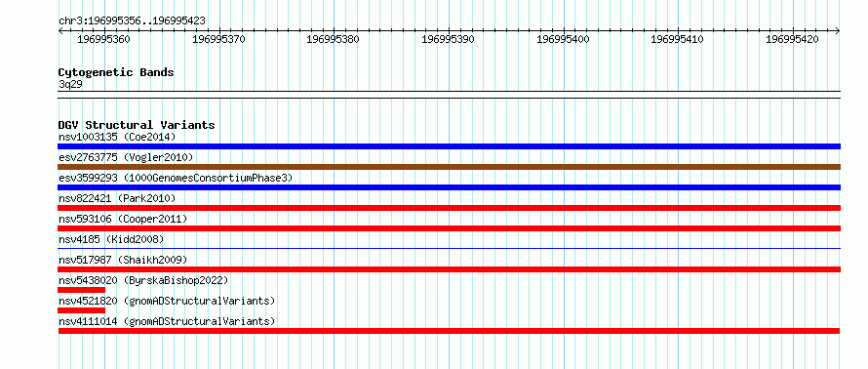Select the brown bar for esv2763775
Screen dimensions: 868x369
click(449, 167)
